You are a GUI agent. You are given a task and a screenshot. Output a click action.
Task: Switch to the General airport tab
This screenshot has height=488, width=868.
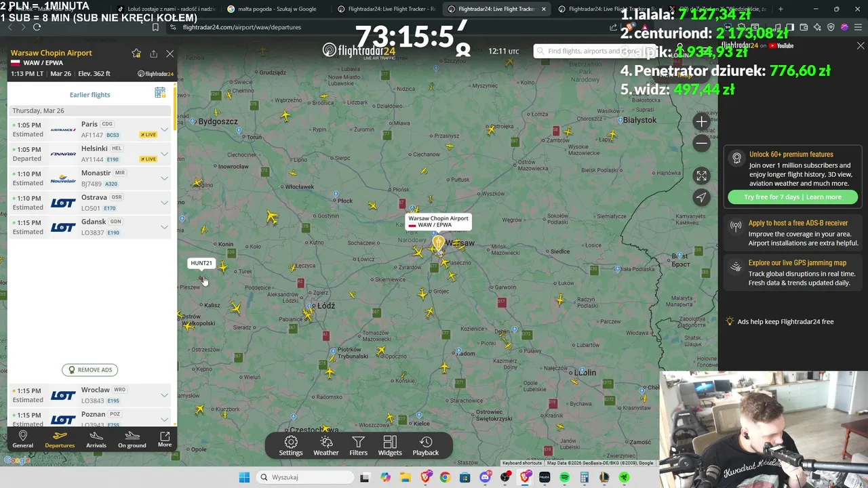tap(22, 439)
